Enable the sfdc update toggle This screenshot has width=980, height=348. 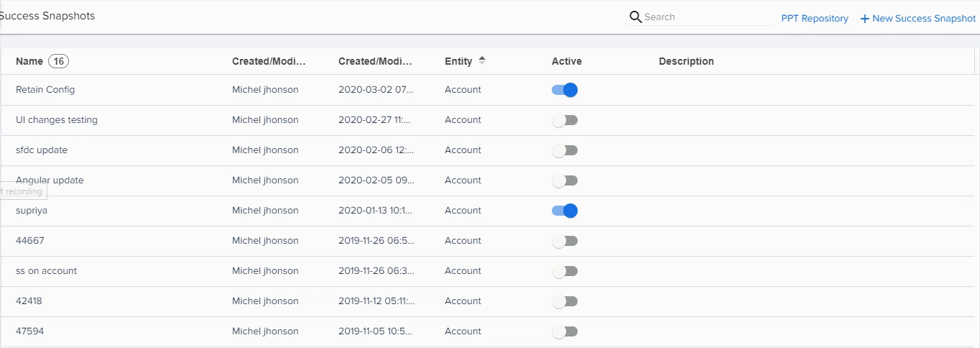coord(565,150)
